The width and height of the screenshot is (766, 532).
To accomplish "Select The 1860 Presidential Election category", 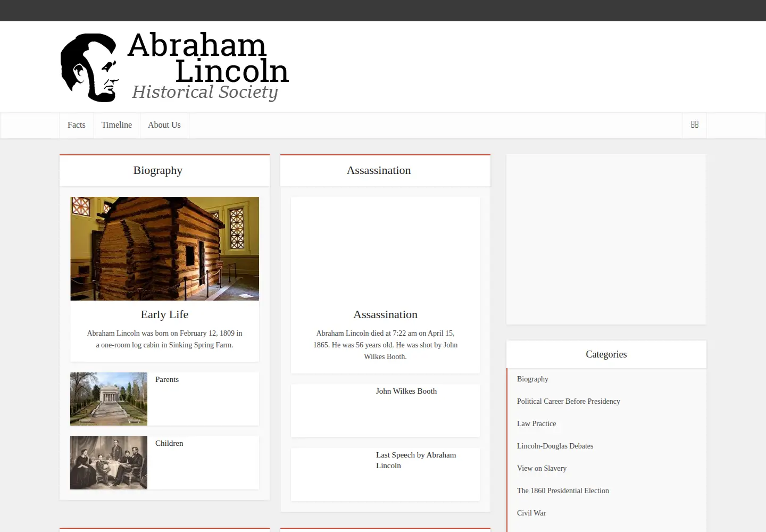I will coord(563,491).
